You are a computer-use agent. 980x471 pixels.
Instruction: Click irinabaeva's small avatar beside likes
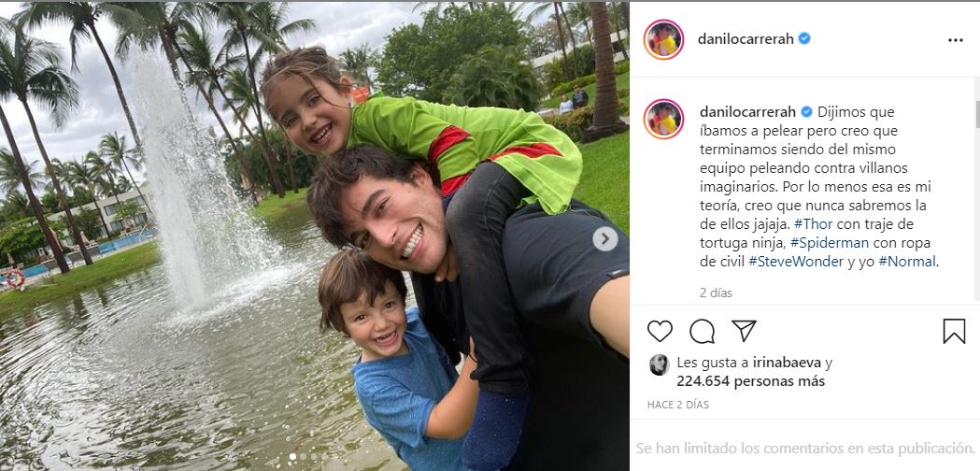point(659,364)
